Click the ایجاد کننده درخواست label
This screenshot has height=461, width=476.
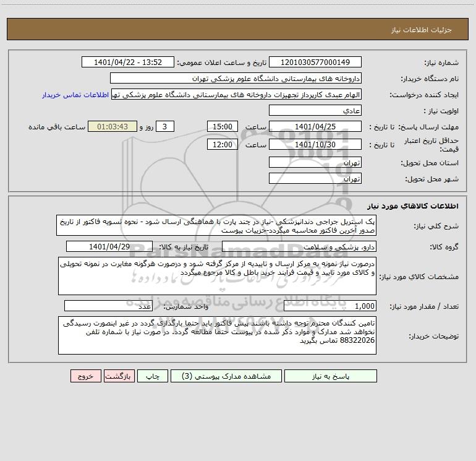click(424, 95)
